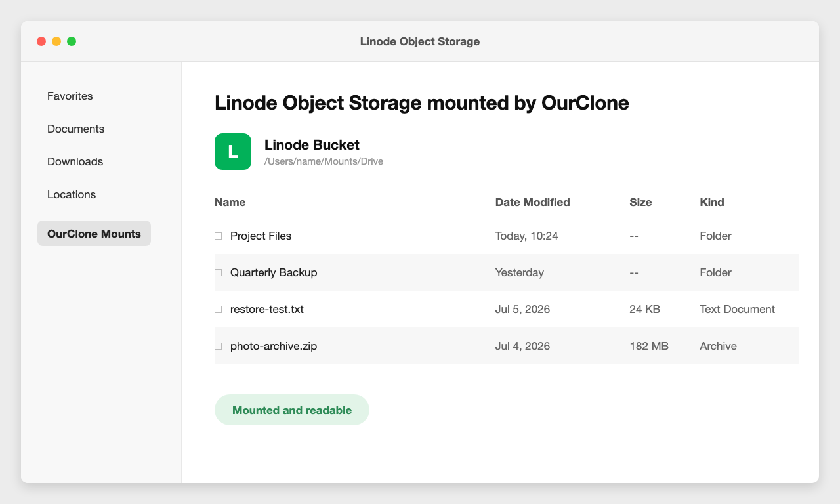Click the Linode Bucket title
The width and height of the screenshot is (840, 504).
pos(312,145)
